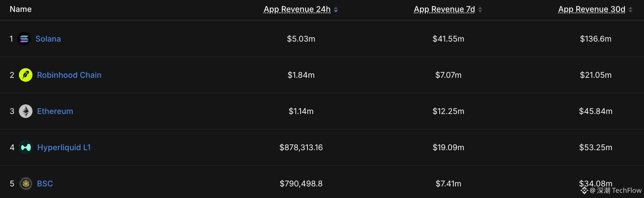Click the Ethereum diamond logo icon

26,111
